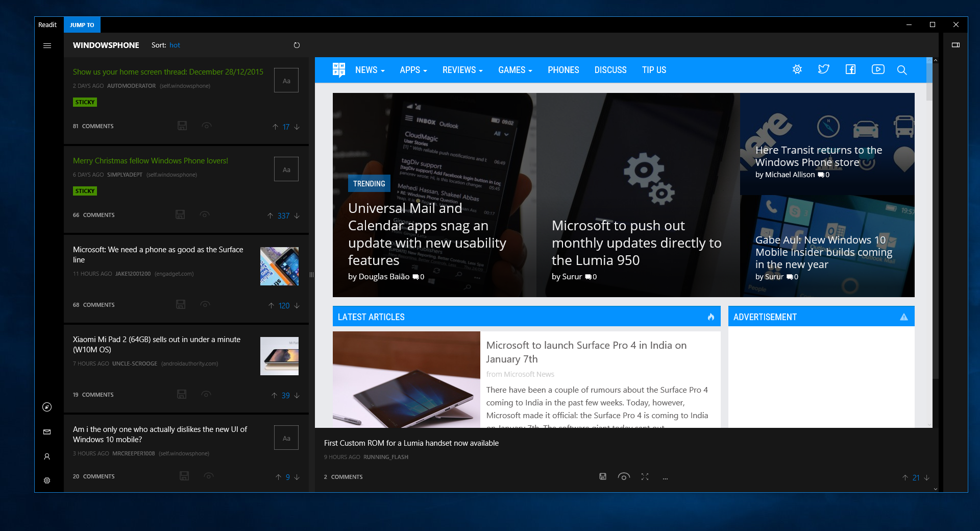Image resolution: width=980 pixels, height=531 pixels.
Task: Open the website's Twitter icon
Action: pos(824,69)
